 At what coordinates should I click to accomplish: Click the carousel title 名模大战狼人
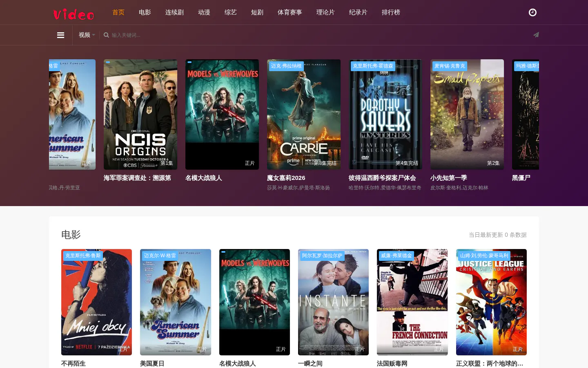point(204,178)
